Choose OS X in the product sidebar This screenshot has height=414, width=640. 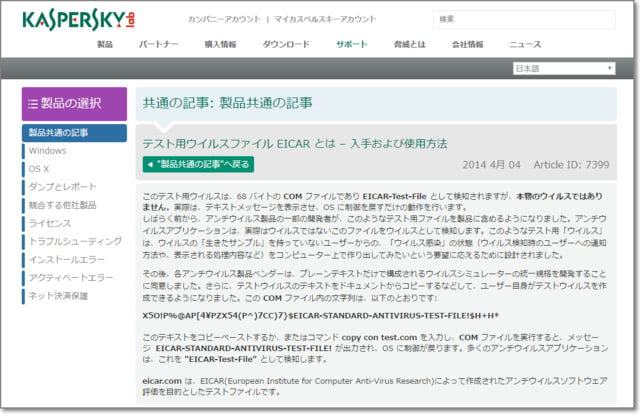tap(40, 168)
